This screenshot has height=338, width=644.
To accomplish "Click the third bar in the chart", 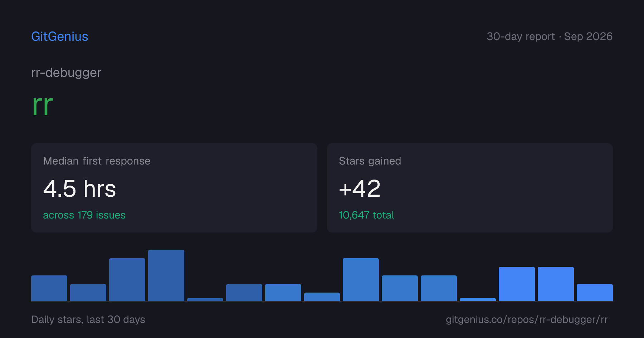I will [127, 280].
